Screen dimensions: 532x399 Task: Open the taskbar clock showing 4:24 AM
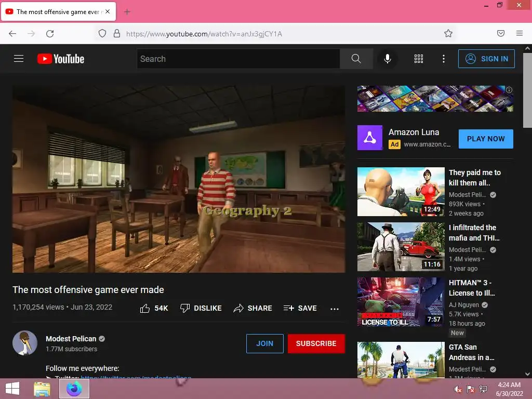[x=509, y=389]
